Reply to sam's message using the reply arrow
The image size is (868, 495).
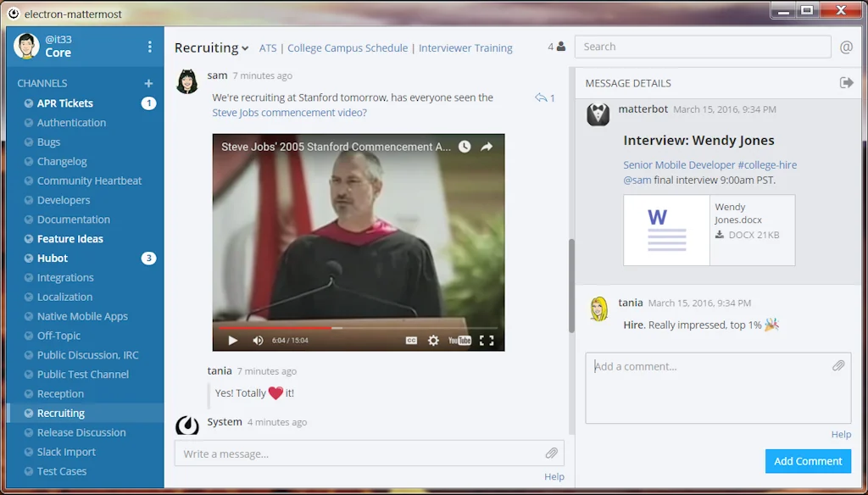click(542, 98)
